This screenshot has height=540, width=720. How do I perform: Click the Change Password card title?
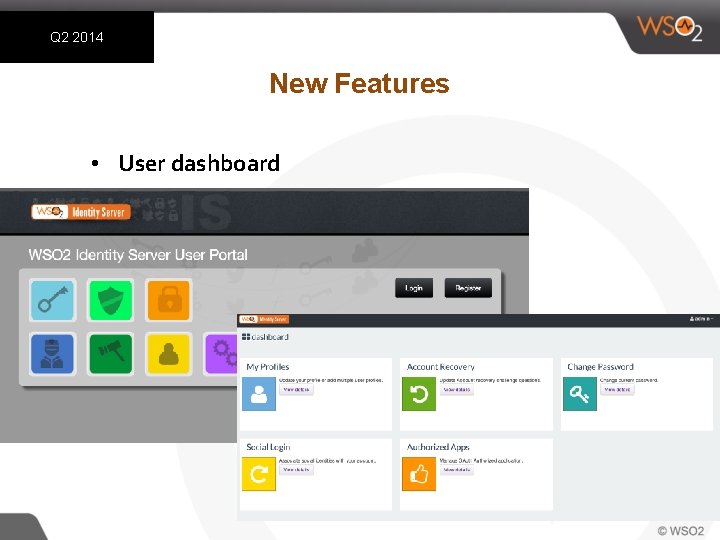tap(601, 367)
